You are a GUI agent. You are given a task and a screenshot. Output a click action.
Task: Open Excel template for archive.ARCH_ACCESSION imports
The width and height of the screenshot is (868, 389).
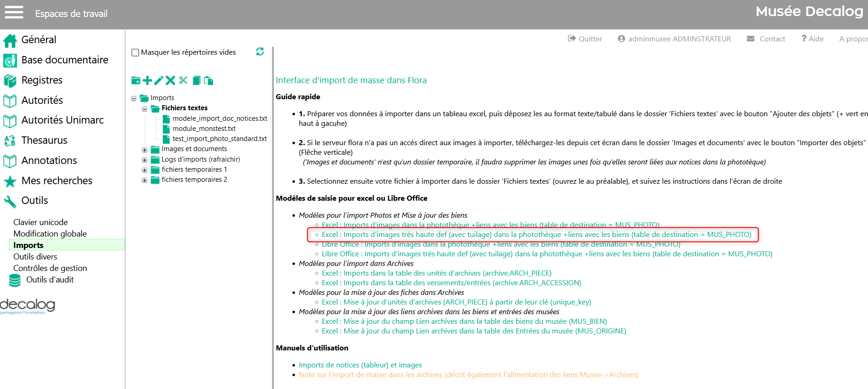point(451,283)
